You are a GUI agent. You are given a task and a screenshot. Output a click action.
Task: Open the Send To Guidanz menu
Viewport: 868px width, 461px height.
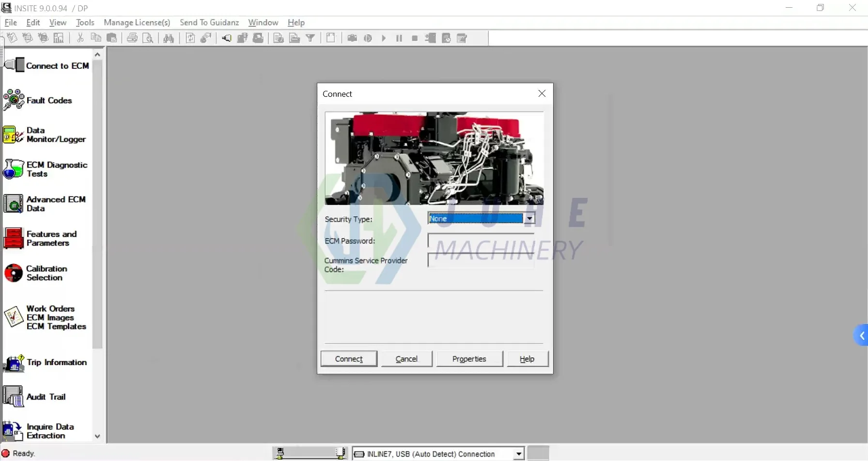click(x=209, y=22)
